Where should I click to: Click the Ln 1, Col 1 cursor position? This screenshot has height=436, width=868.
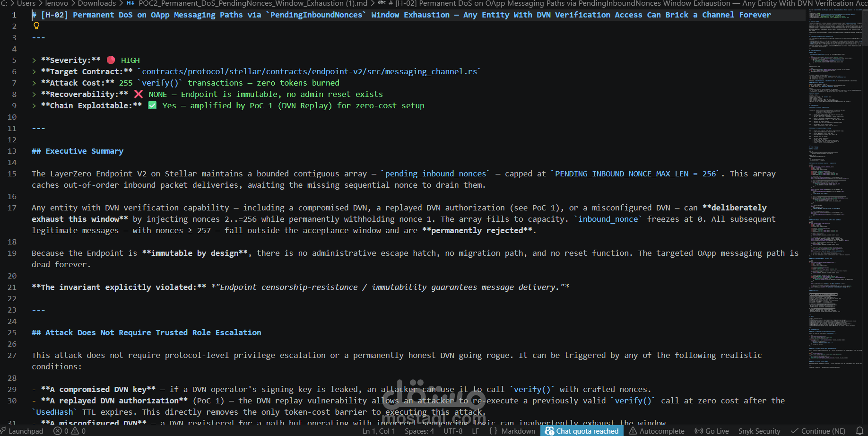[x=379, y=431]
